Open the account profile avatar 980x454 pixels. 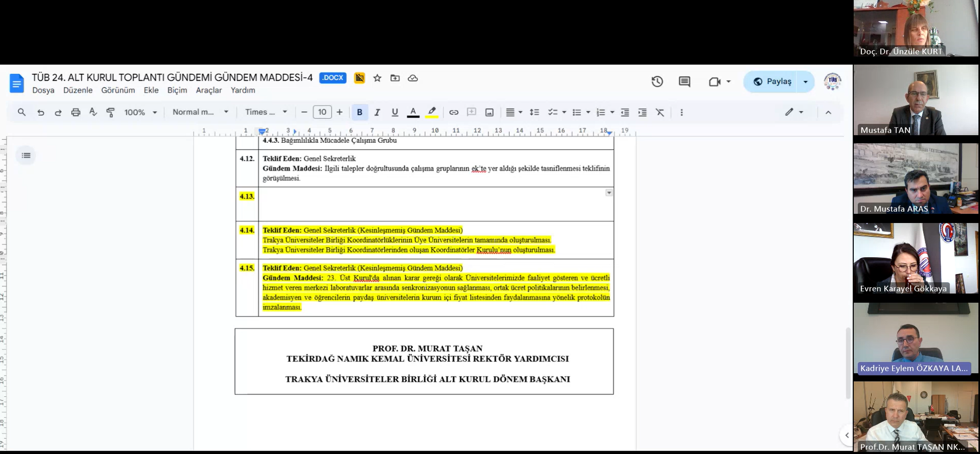832,82
